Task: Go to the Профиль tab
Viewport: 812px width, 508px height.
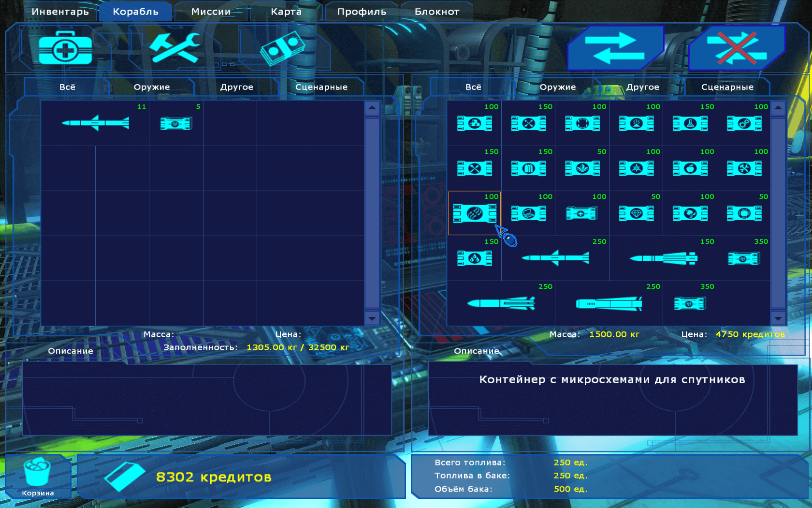Action: click(x=362, y=12)
